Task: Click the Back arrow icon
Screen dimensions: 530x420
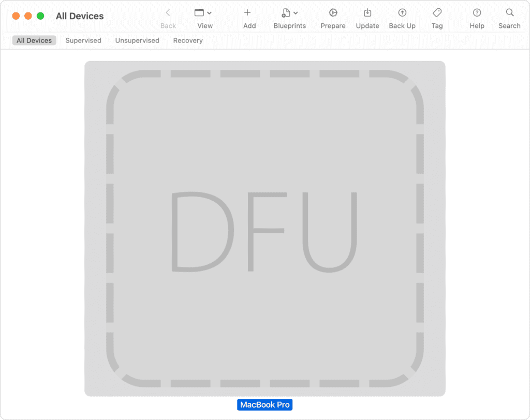Action: pyautogui.click(x=168, y=13)
